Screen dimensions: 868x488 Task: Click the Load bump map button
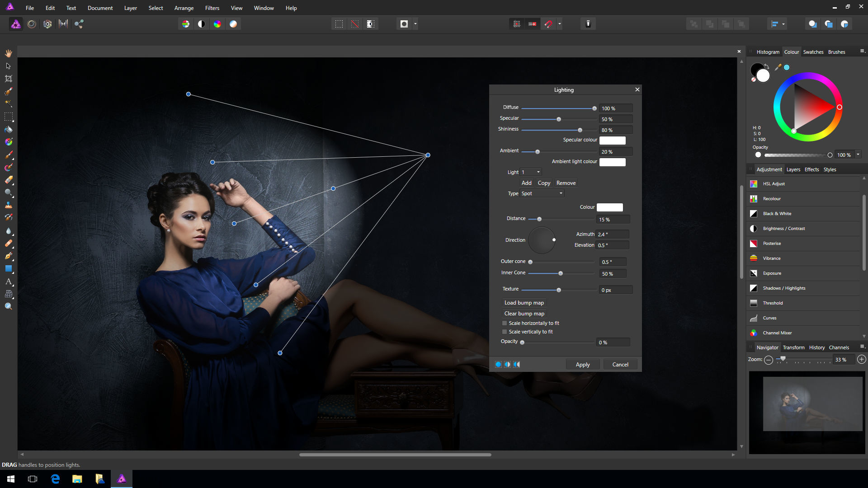(524, 302)
